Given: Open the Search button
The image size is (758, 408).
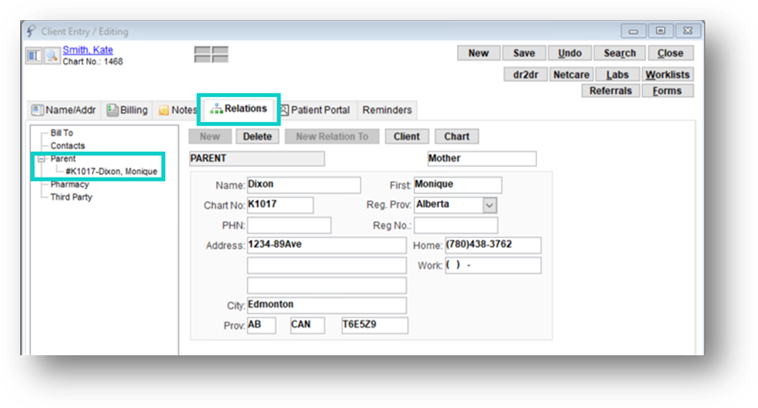Looking at the screenshot, I should 619,53.
